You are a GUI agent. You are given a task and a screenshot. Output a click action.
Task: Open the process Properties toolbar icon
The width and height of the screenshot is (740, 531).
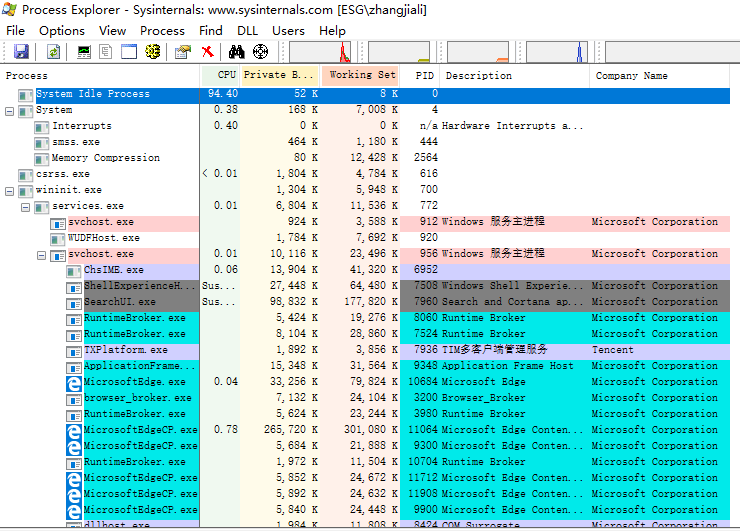pyautogui.click(x=183, y=51)
